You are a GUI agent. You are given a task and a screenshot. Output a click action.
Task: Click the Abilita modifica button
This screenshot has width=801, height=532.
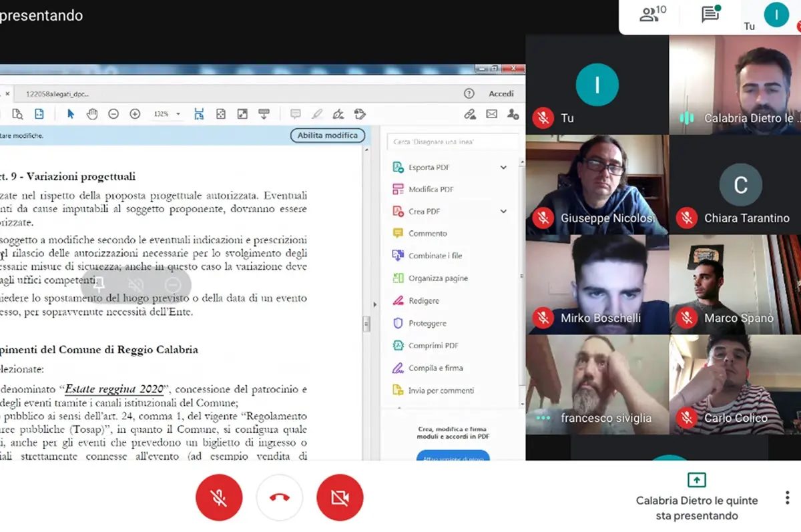click(x=328, y=135)
